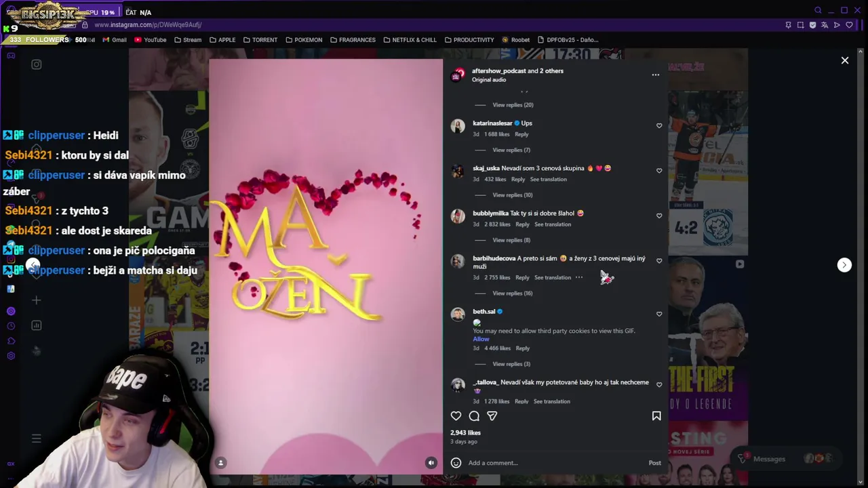Open the hamburger More menu in sidebar
868x488 pixels.
37,439
